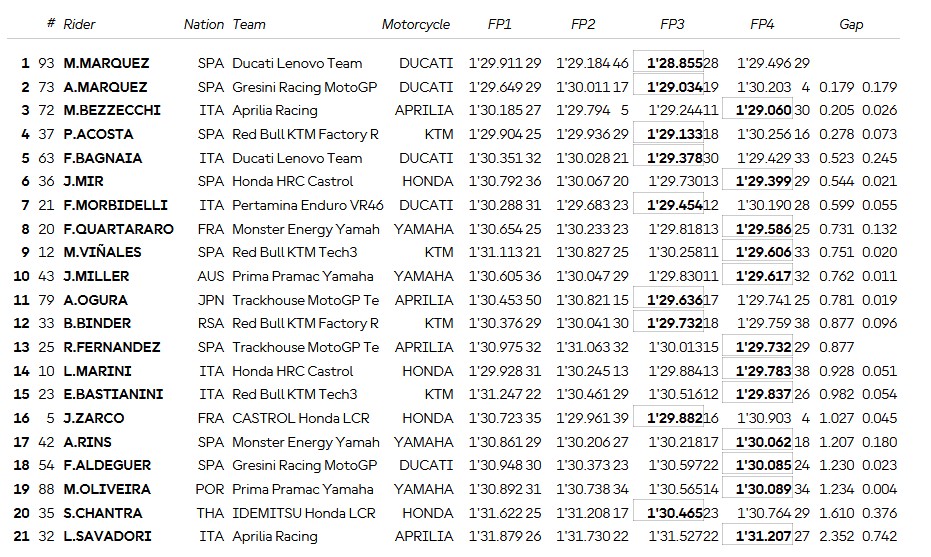
Task: Click the Rider column header
Action: coord(80,24)
